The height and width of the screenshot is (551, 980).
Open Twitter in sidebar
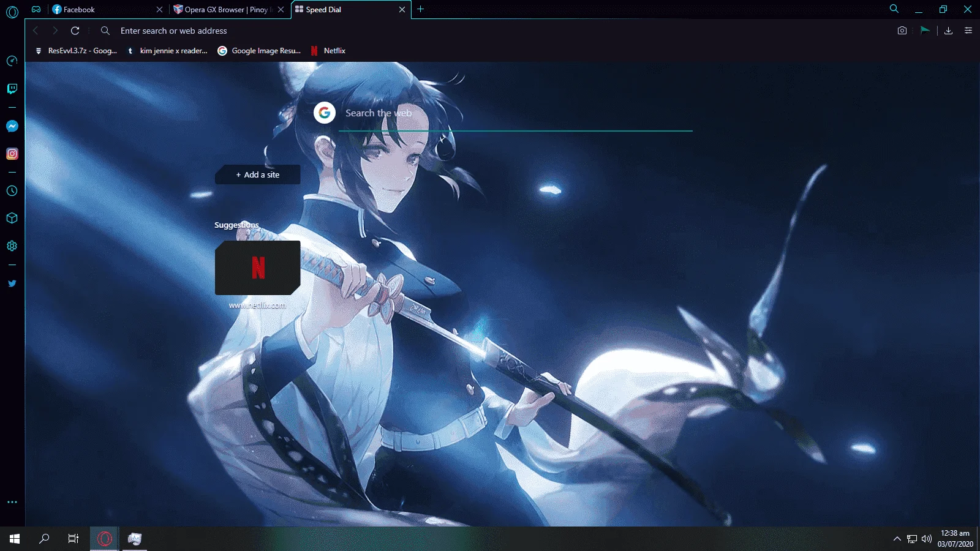click(12, 283)
